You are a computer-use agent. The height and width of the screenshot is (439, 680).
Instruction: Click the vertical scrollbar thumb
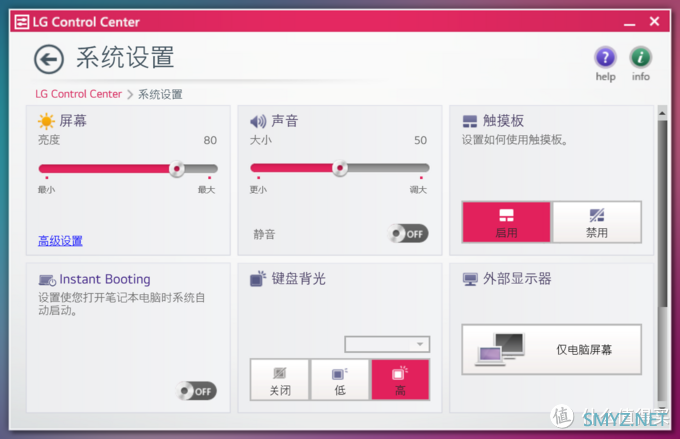662,213
